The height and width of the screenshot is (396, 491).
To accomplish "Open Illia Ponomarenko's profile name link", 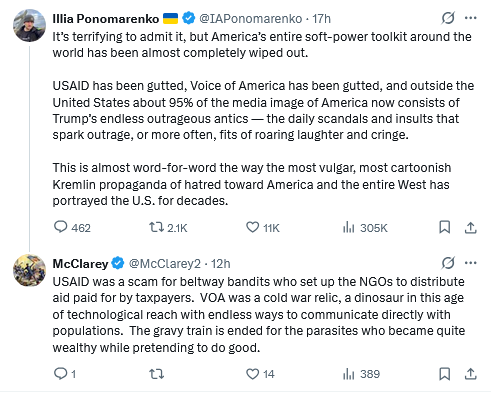I will coord(106,19).
